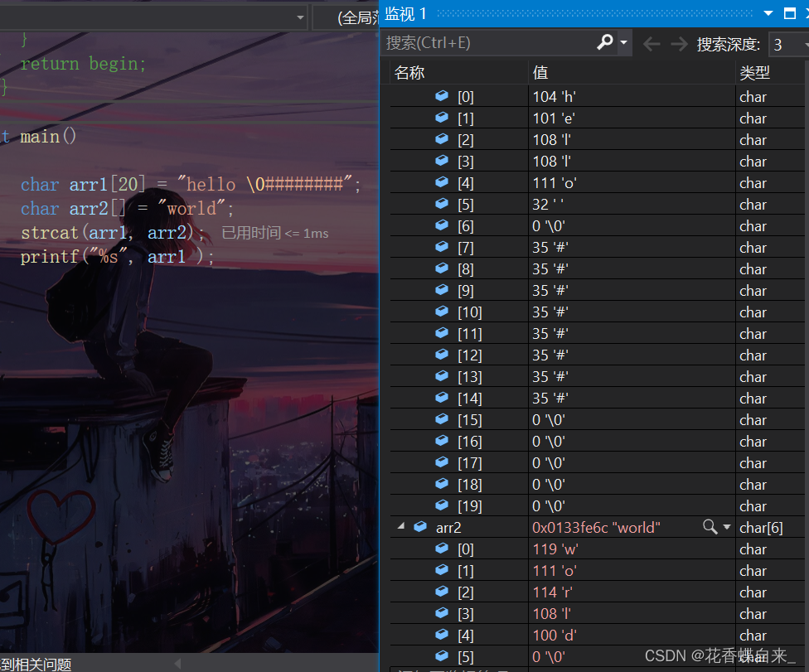This screenshot has height=672, width=809.
Task: Go to next search result arrow
Action: [x=679, y=45]
